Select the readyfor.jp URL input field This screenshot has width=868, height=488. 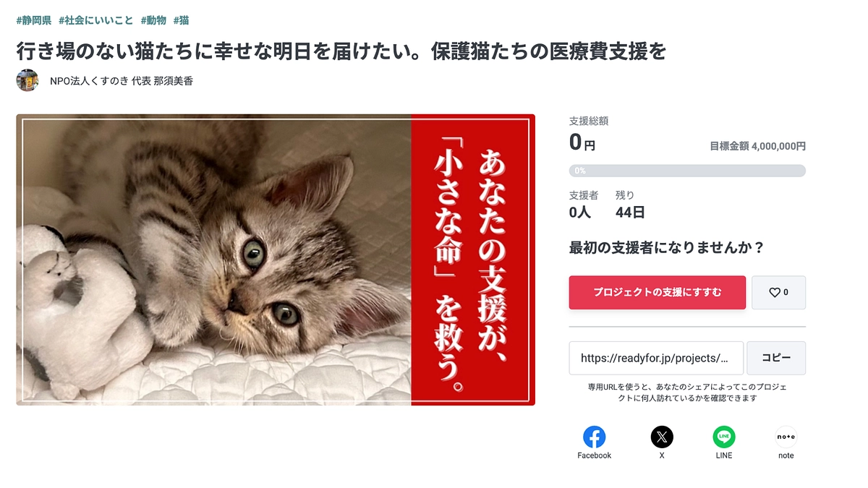click(655, 357)
